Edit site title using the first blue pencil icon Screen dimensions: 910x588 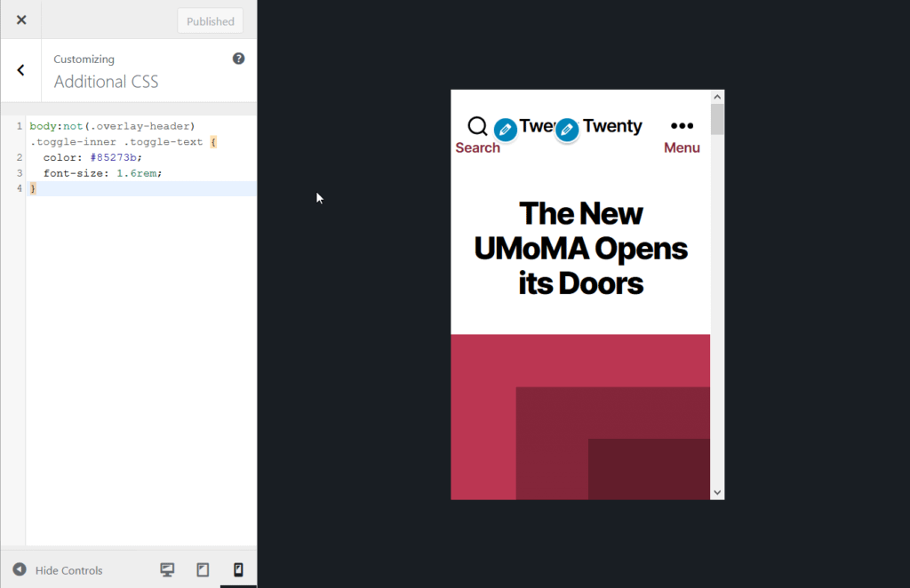tap(505, 130)
